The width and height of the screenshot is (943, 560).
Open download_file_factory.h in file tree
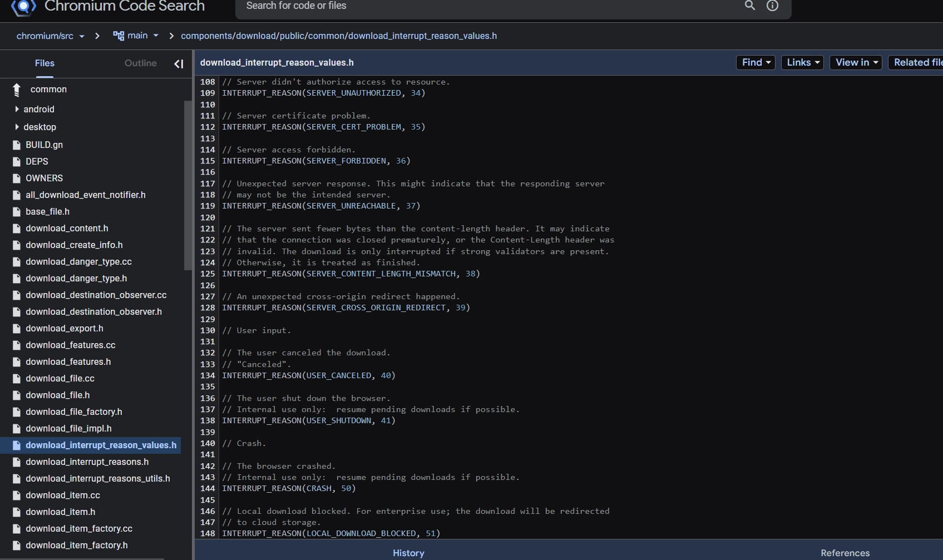tap(74, 412)
